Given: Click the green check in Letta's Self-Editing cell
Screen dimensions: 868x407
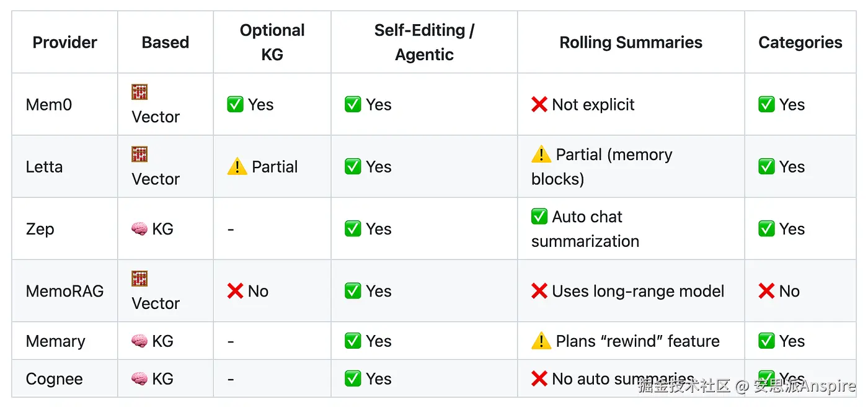Looking at the screenshot, I should tap(353, 167).
